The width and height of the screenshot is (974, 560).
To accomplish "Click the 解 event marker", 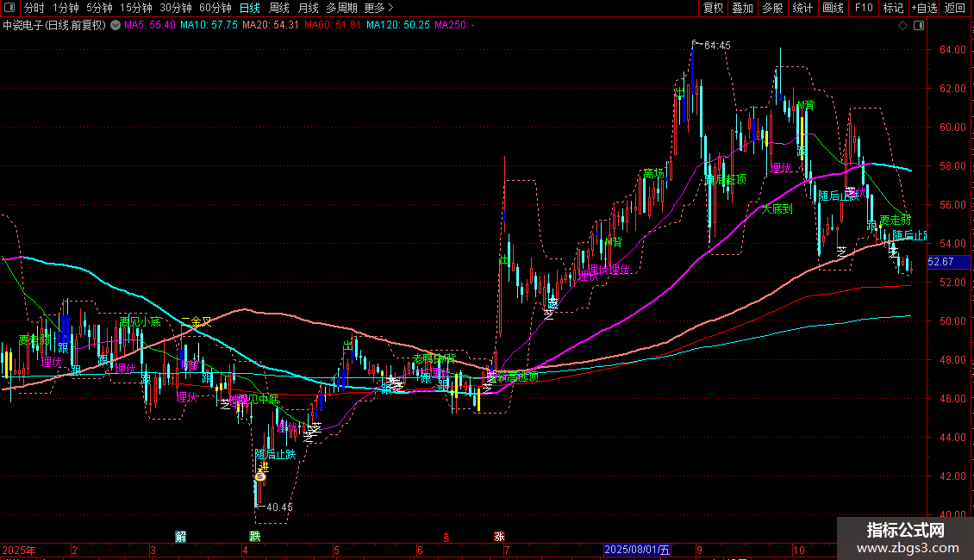I will point(181,537).
